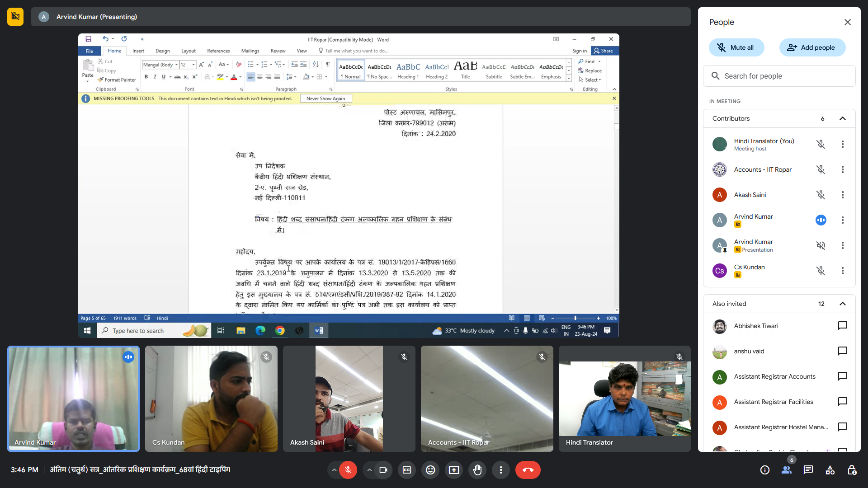Open more options in the call bar
Viewport: 868px width, 488px height.
(501, 470)
